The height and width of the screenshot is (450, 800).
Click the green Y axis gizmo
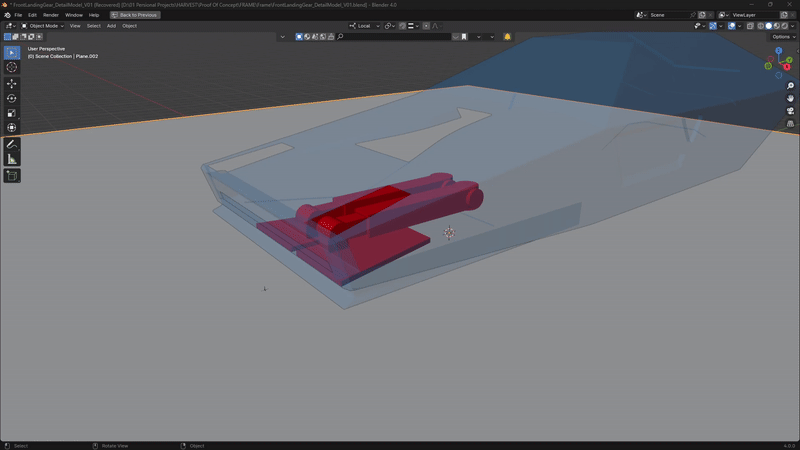[789, 60]
